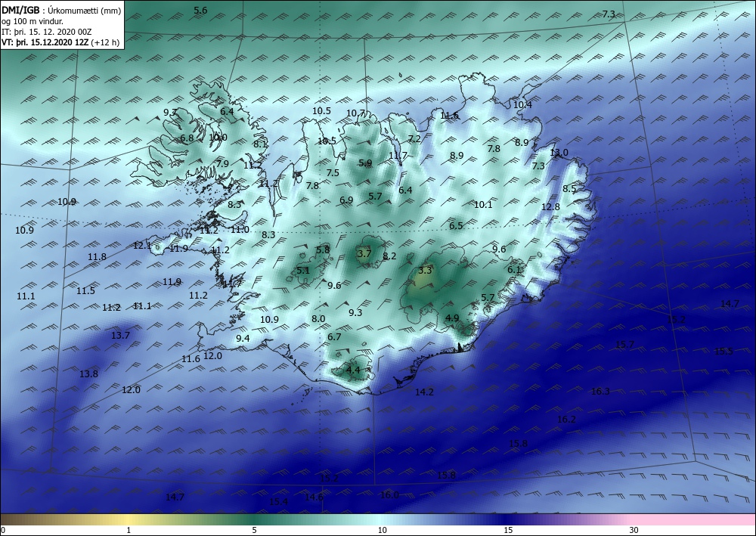Click the 16.3 value label

pos(600,391)
